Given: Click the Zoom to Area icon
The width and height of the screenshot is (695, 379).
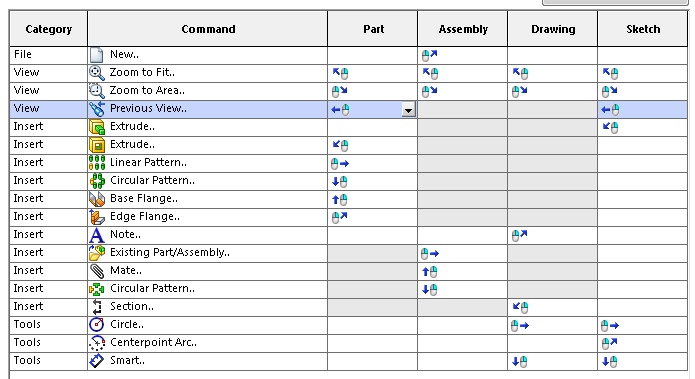Looking at the screenshot, I should coord(97,91).
